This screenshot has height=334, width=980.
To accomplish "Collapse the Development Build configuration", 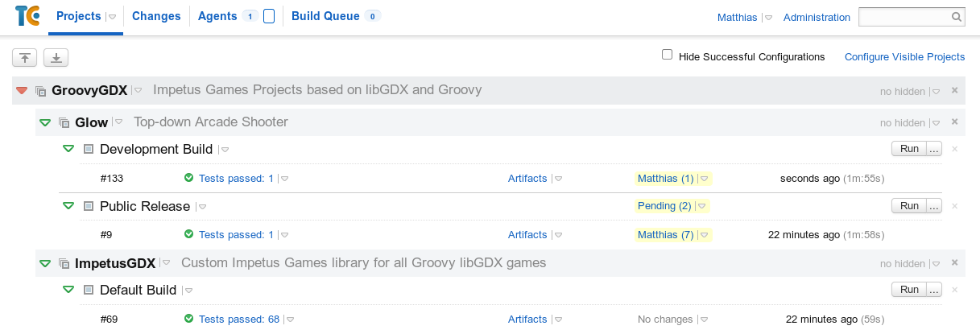I will click(x=68, y=149).
